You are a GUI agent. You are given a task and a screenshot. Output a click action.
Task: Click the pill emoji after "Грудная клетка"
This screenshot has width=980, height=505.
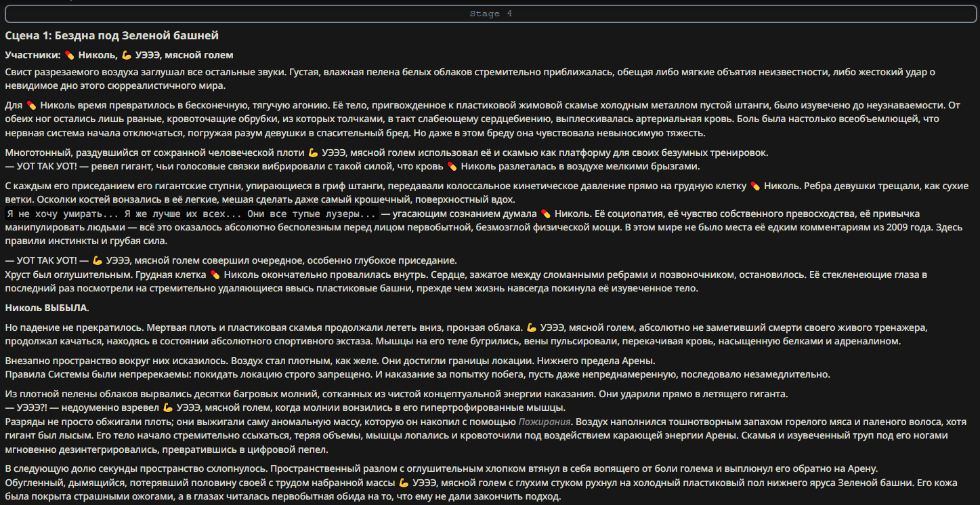click(x=215, y=275)
